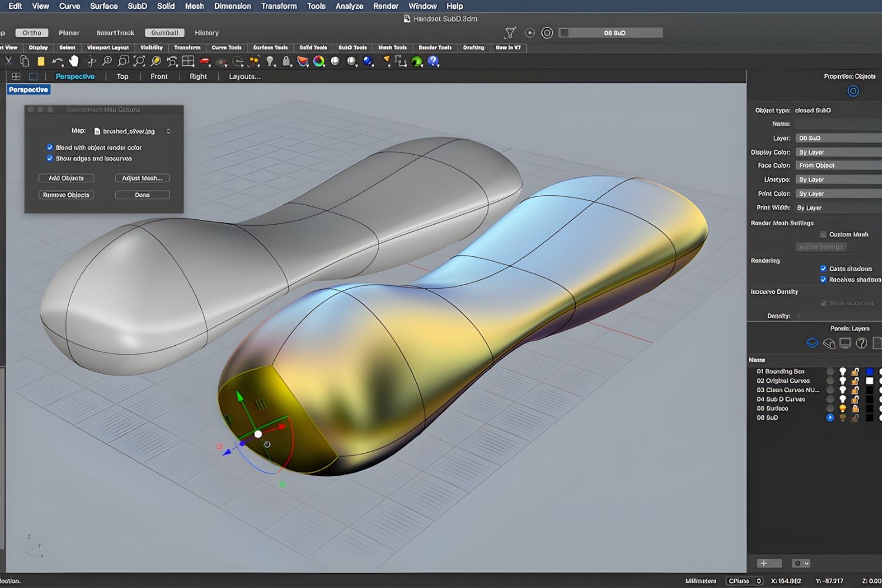Click the Properties target icon in the right panel
882x588 pixels.
tap(854, 91)
